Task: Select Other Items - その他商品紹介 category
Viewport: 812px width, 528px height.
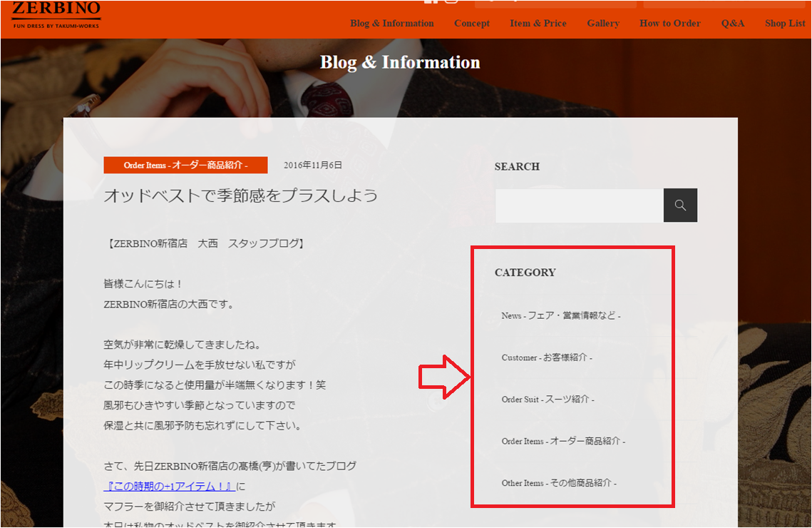Action: 558,483
